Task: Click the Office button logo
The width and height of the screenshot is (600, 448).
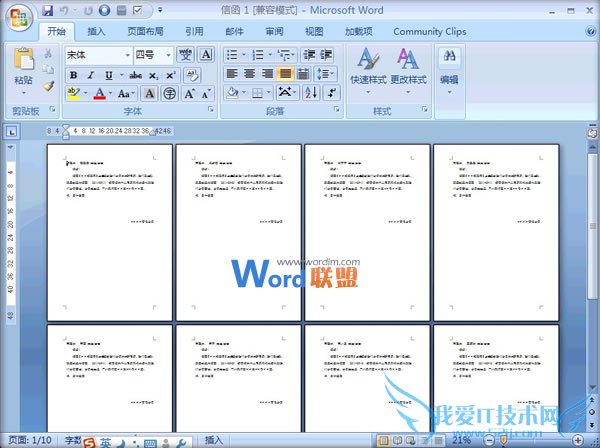Action: click(x=19, y=17)
